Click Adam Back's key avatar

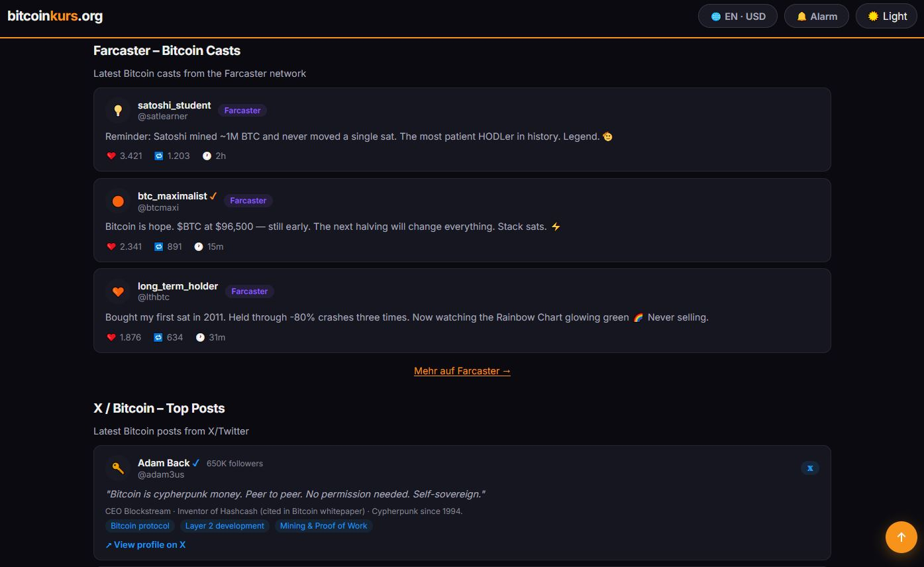(x=118, y=468)
